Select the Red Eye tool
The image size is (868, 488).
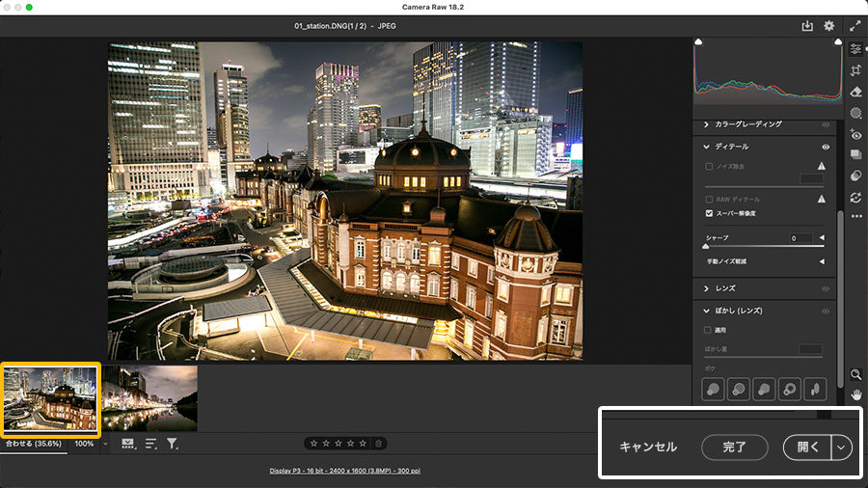click(x=855, y=134)
